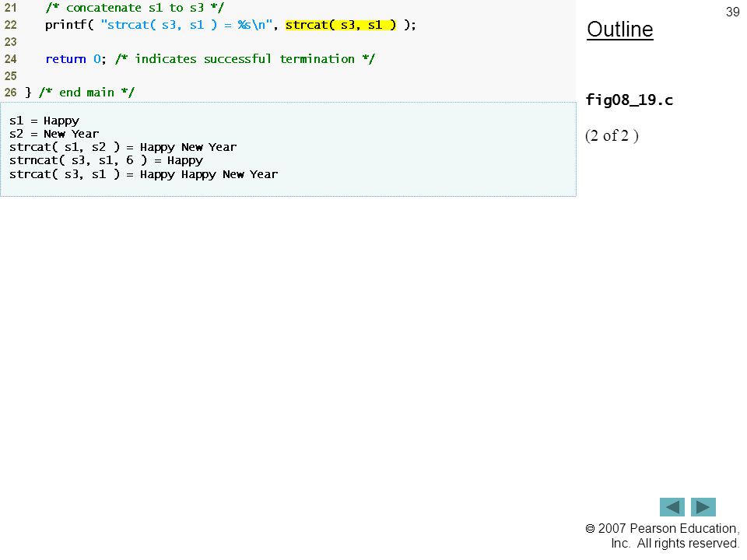Click output line 's2 = New Year'
747x560 pixels.
(x=54, y=134)
